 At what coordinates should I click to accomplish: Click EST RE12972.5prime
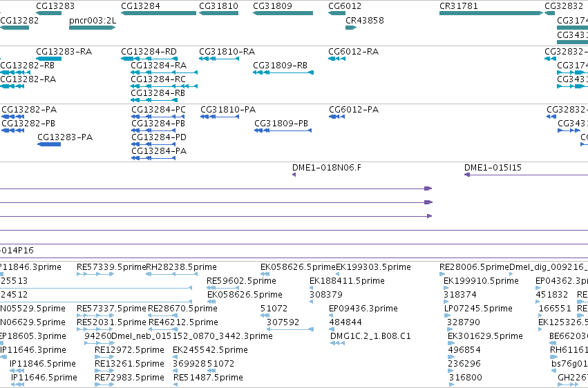(104, 358)
